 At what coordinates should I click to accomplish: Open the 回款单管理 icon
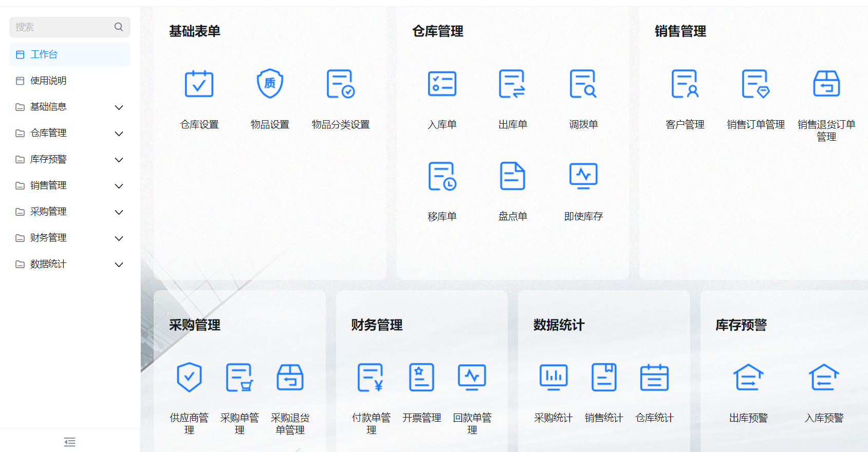472,378
